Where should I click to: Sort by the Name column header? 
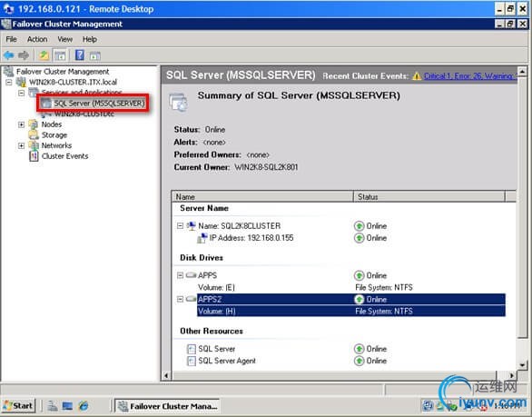click(x=263, y=196)
